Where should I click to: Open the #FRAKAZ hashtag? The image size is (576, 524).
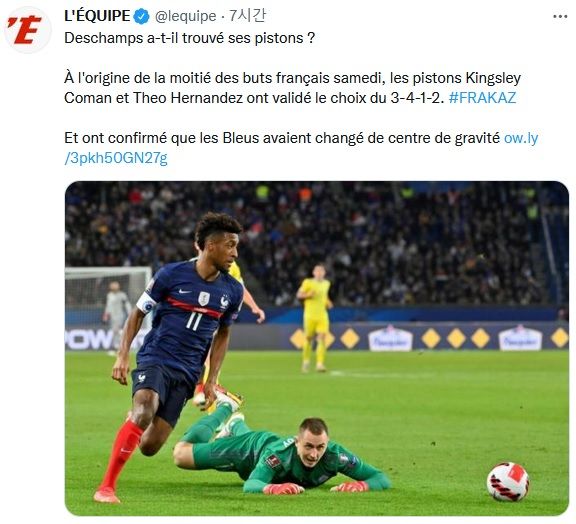482,98
